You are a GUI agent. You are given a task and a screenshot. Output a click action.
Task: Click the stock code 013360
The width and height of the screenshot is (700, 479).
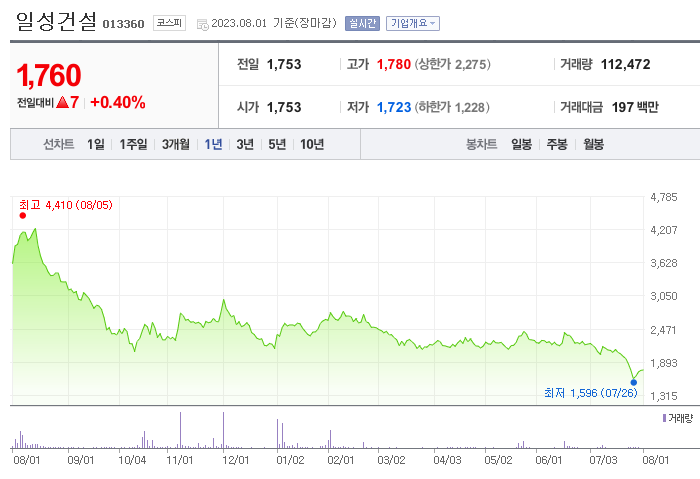pos(124,24)
